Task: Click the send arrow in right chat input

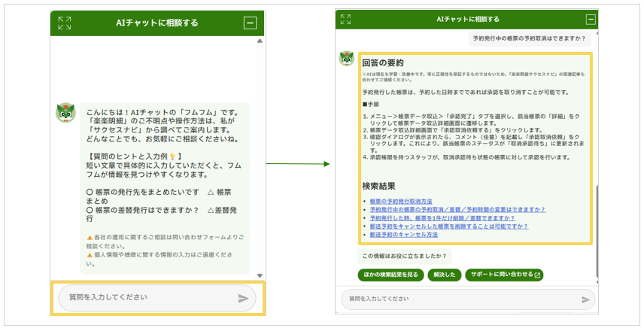Action: (586, 299)
